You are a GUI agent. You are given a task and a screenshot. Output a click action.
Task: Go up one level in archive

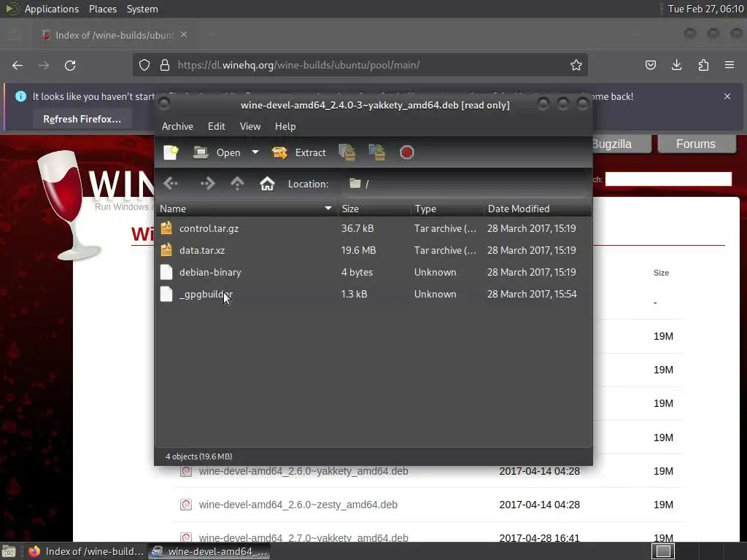237,183
